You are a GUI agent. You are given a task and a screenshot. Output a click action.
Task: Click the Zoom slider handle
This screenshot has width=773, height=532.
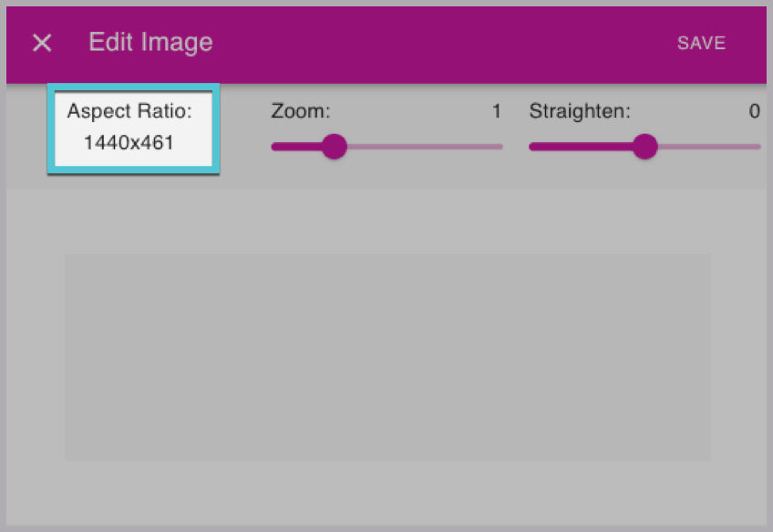click(x=335, y=146)
